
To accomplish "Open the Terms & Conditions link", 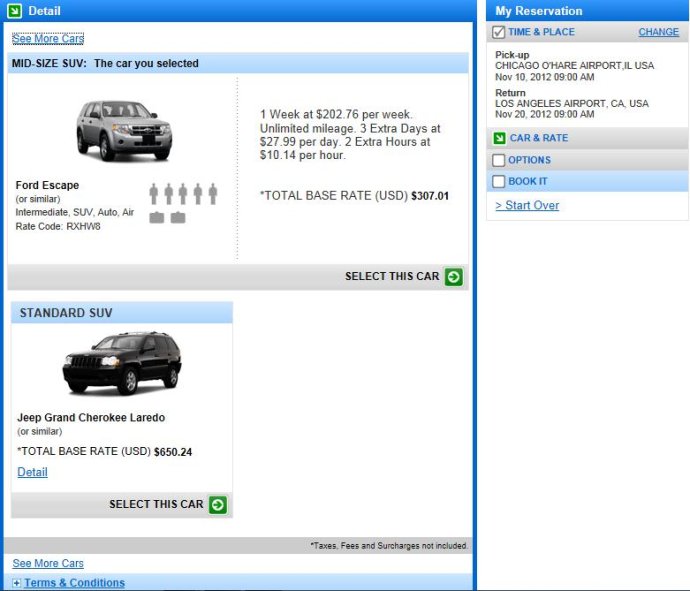I will click(x=74, y=583).
